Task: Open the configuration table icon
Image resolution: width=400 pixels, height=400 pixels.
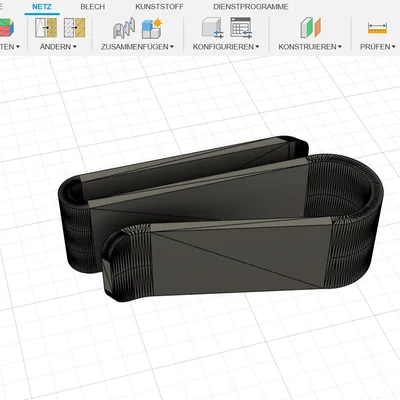Action: pos(241,28)
